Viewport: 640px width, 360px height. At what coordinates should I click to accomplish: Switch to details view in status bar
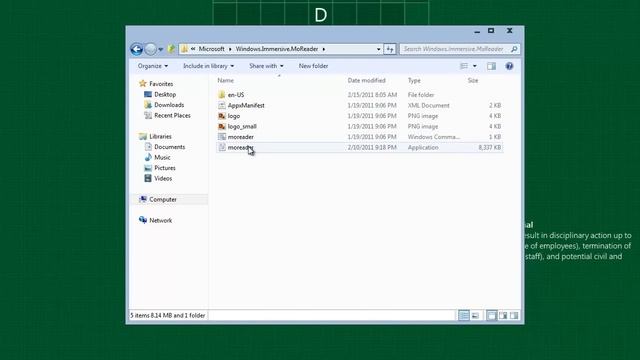click(x=464, y=316)
